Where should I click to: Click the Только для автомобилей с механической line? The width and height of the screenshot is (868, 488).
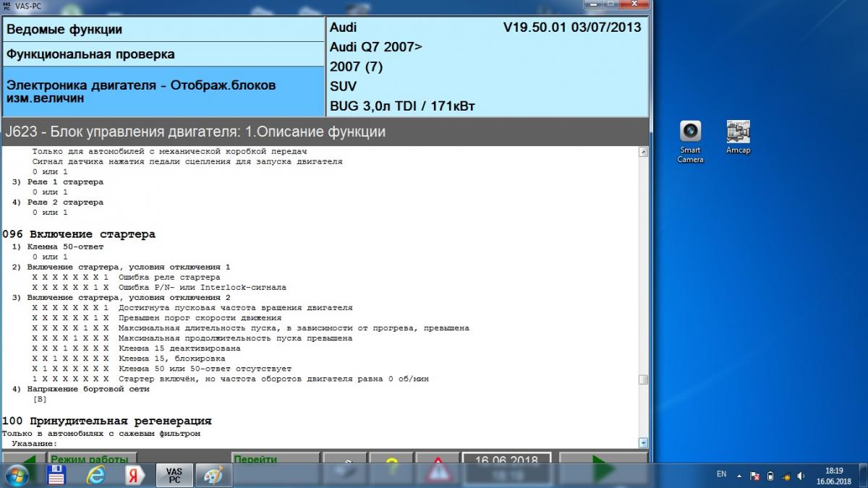(x=170, y=152)
